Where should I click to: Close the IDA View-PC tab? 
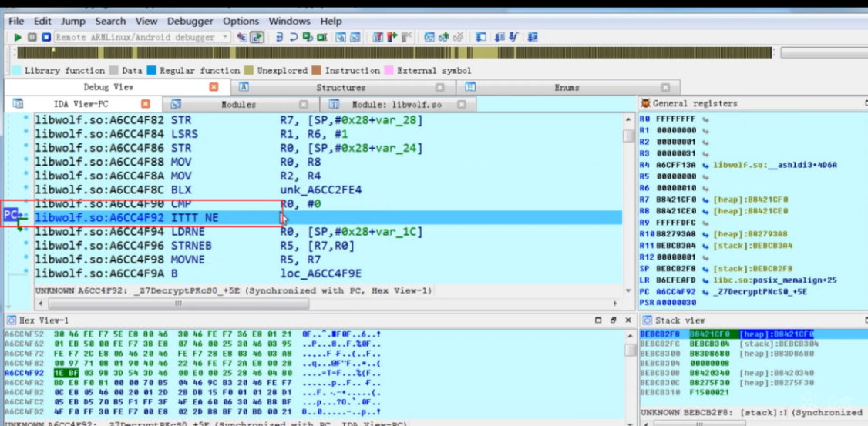pyautogui.click(x=146, y=103)
